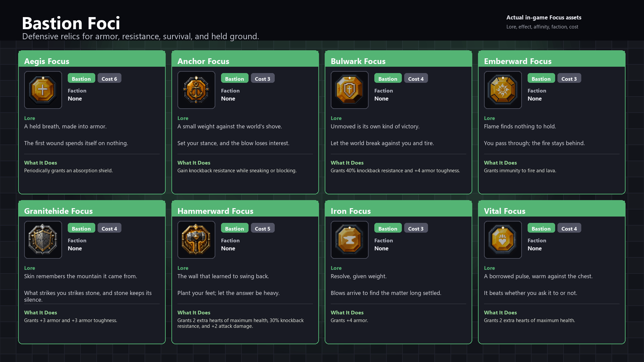
Task: Click the Iron Focus card title
Action: [x=351, y=211]
